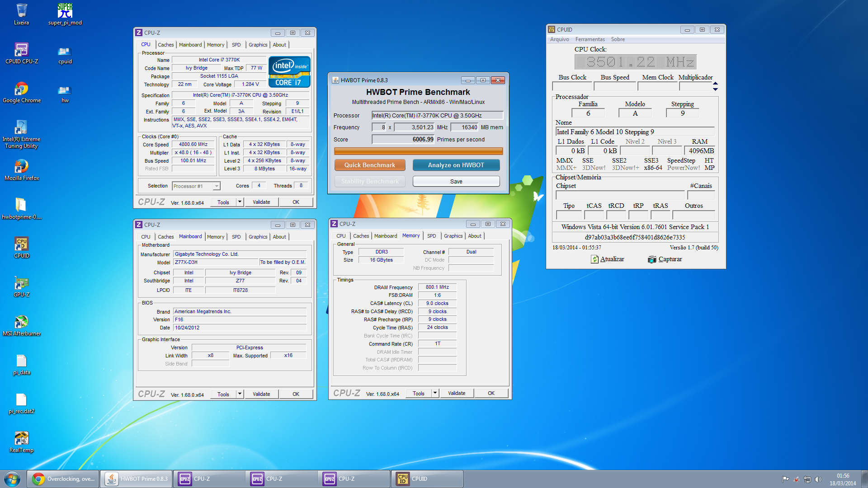Expand Tools dropdown arrow in top-left CPU-Z
The width and height of the screenshot is (868, 488).
coord(240,202)
